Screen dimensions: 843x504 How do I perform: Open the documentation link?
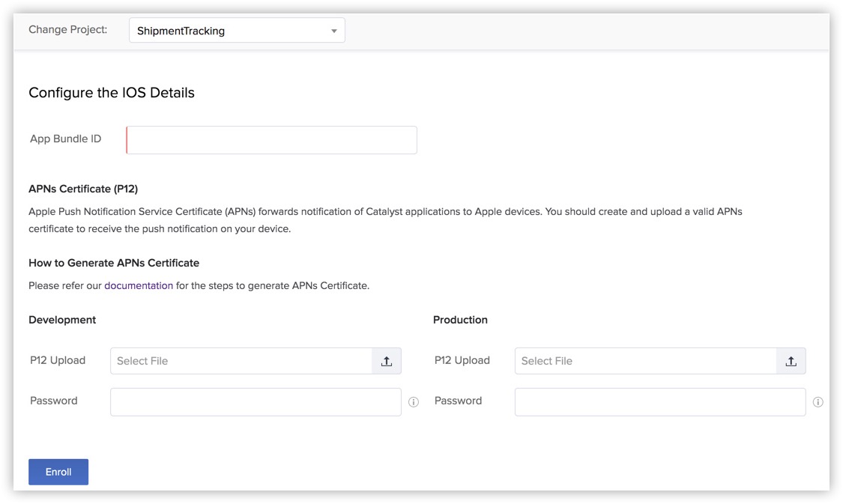click(139, 285)
